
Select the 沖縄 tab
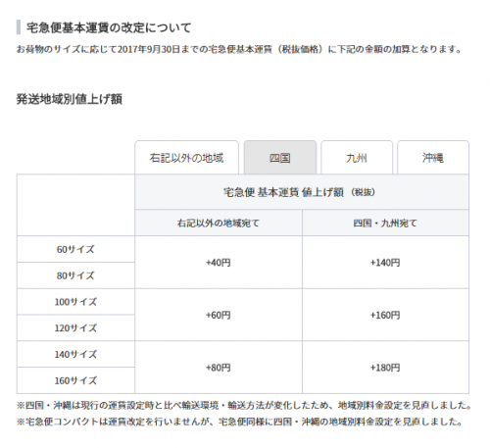(433, 158)
